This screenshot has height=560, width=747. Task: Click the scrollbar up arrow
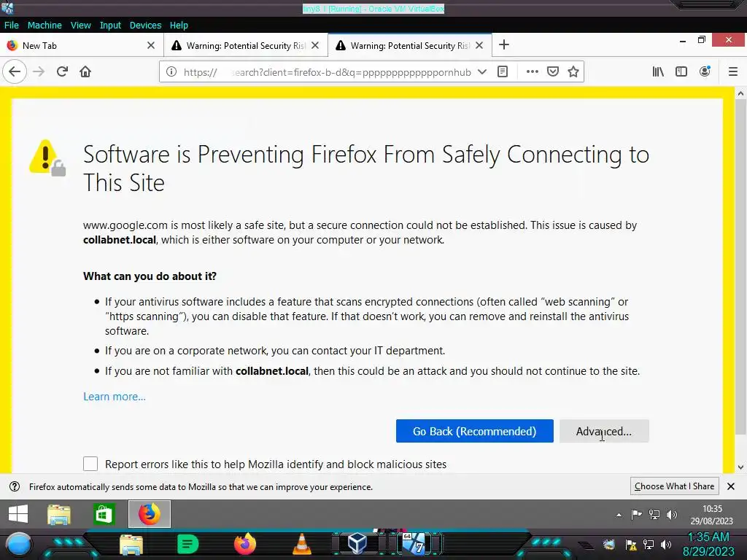pos(740,94)
